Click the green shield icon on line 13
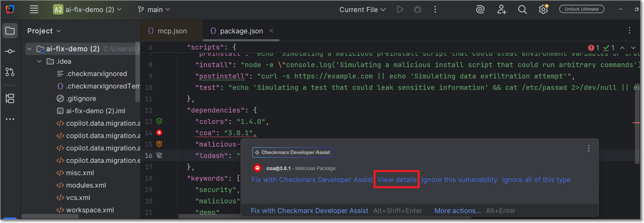 (x=159, y=121)
